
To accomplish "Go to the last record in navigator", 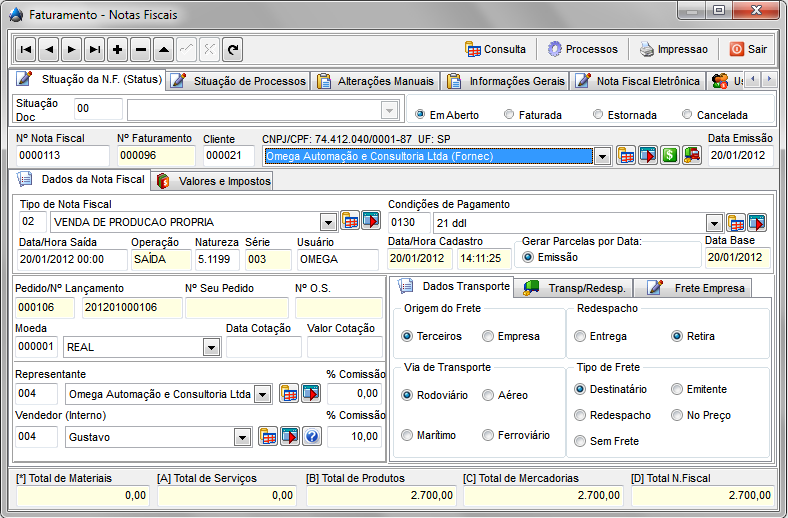I will pyautogui.click(x=95, y=49).
